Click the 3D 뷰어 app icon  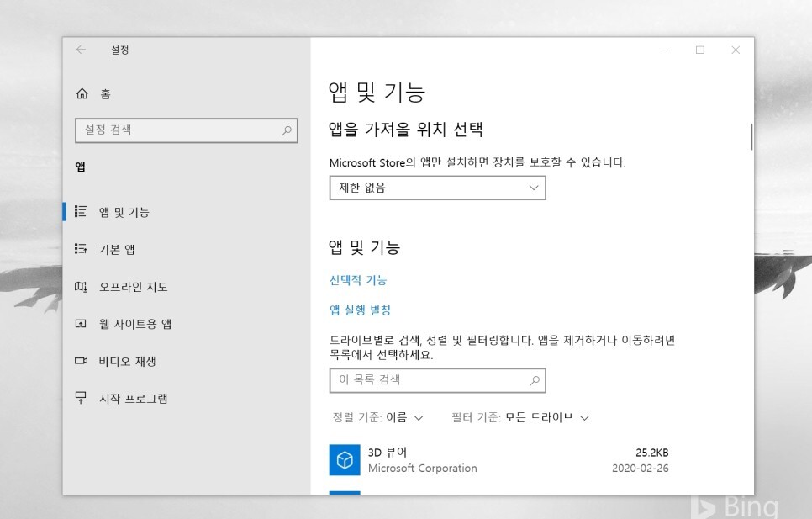point(345,459)
